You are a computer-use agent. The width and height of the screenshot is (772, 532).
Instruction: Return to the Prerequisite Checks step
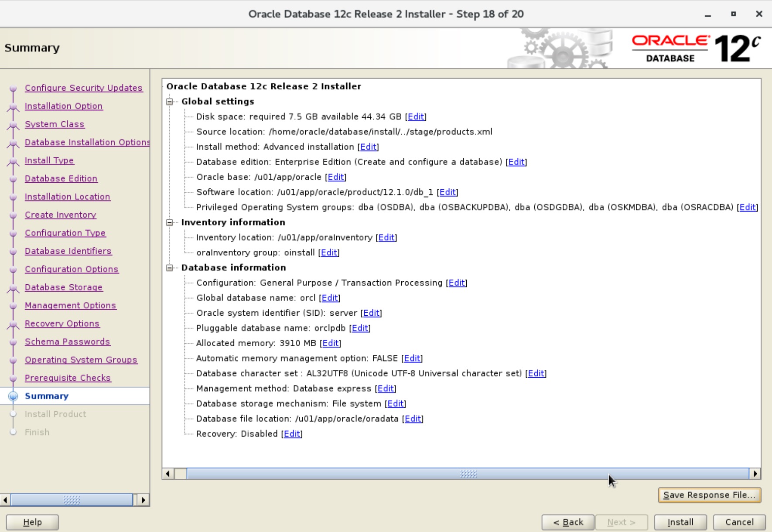coord(68,378)
